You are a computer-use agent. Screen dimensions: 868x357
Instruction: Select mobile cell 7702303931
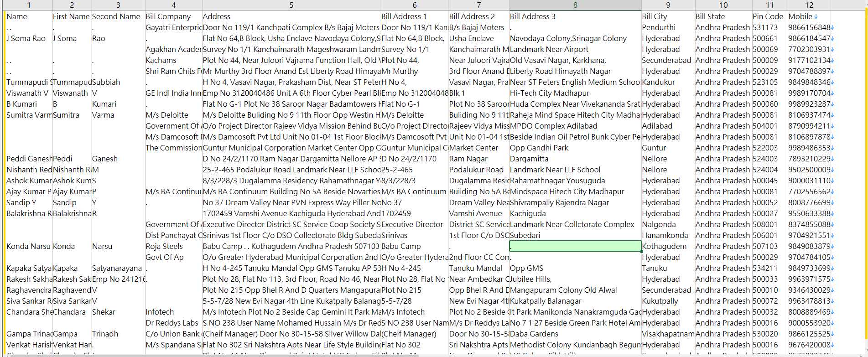[x=809, y=49]
